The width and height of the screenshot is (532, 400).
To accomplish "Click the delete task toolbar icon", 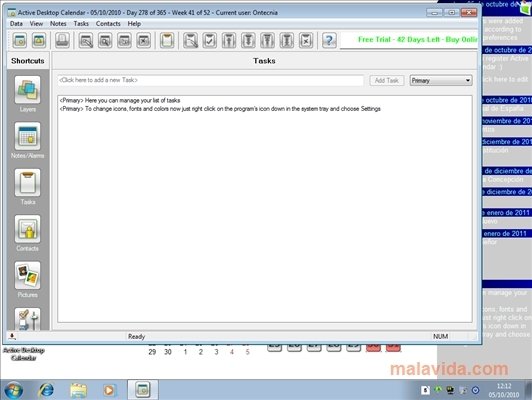I will click(x=306, y=40).
